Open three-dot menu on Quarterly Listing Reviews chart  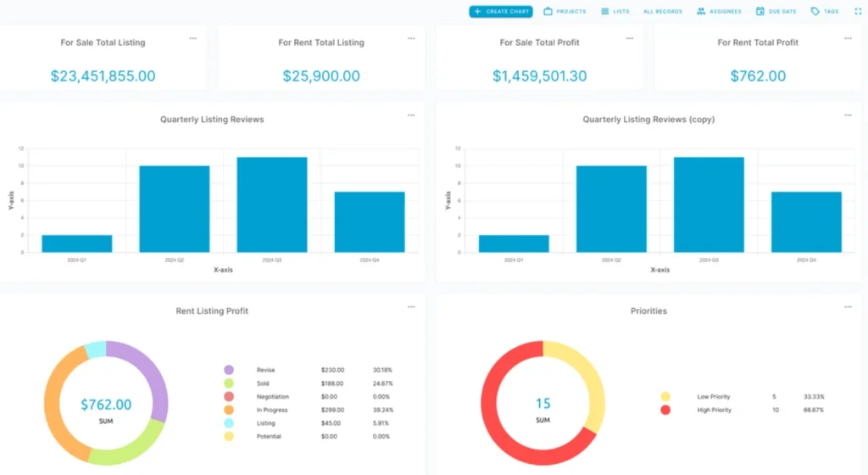(411, 115)
